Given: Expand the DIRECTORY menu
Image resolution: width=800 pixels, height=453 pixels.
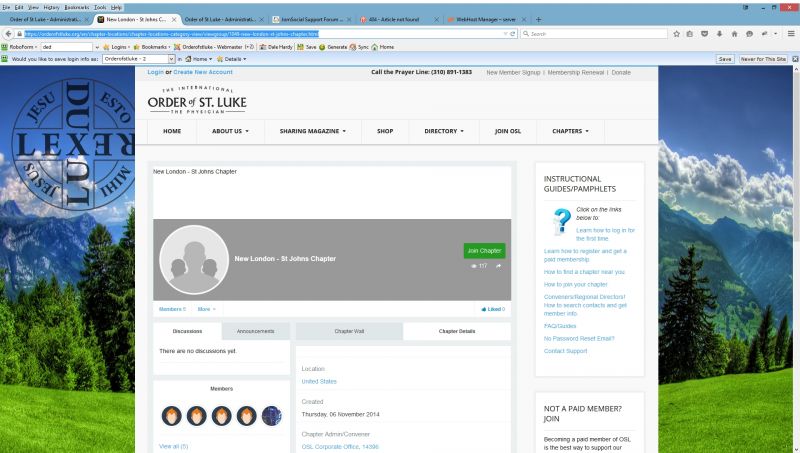Looking at the screenshot, I should (x=444, y=131).
